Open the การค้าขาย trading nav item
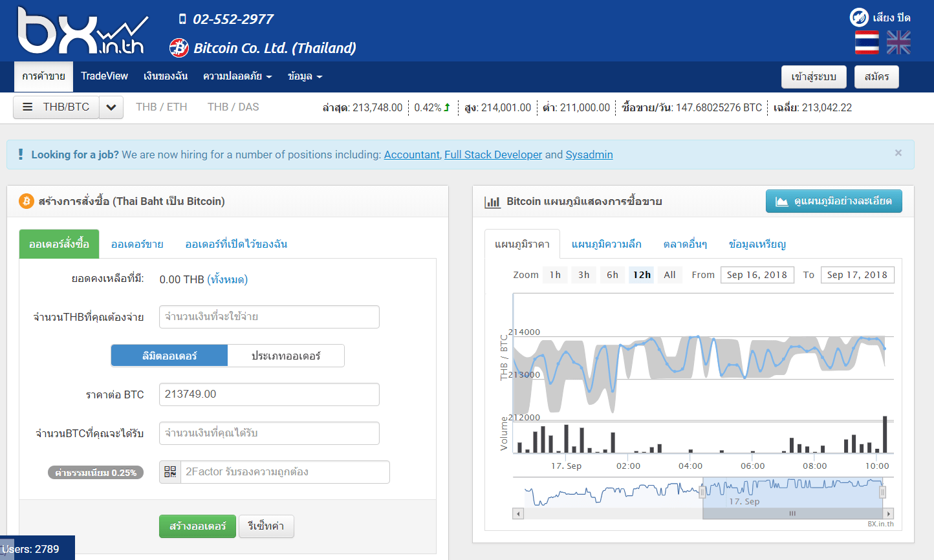This screenshot has height=560, width=934. click(x=43, y=76)
